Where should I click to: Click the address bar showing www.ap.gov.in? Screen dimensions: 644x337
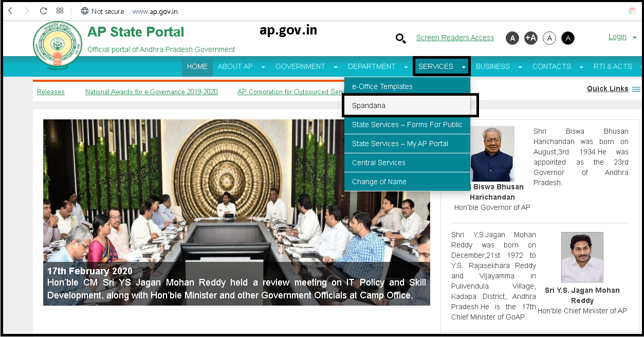tap(155, 11)
